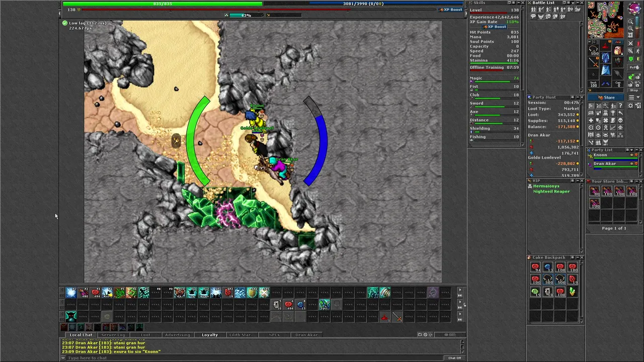Image resolution: width=644 pixels, height=362 pixels.
Task: Open the NPCs chat tab
Action: 274,335
